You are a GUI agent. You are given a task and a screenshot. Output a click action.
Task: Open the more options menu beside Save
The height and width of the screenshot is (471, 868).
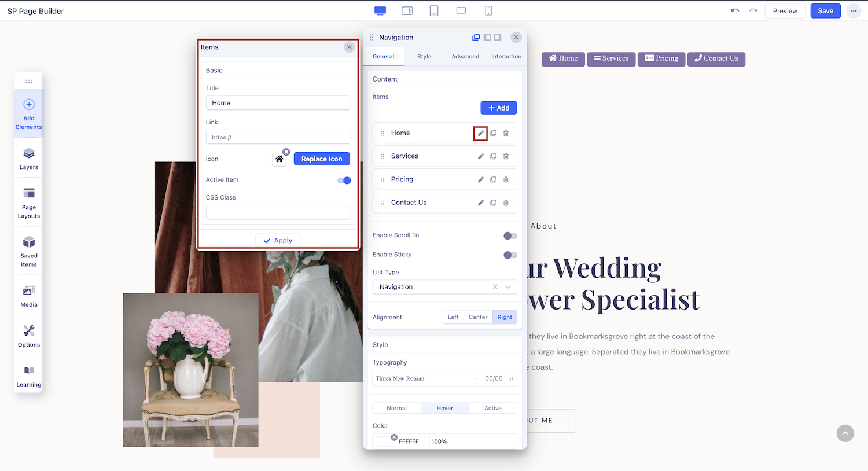pyautogui.click(x=854, y=10)
